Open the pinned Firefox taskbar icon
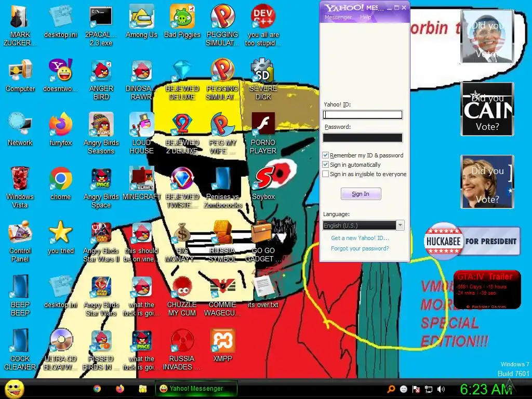The width and height of the screenshot is (532, 399). 120,389
